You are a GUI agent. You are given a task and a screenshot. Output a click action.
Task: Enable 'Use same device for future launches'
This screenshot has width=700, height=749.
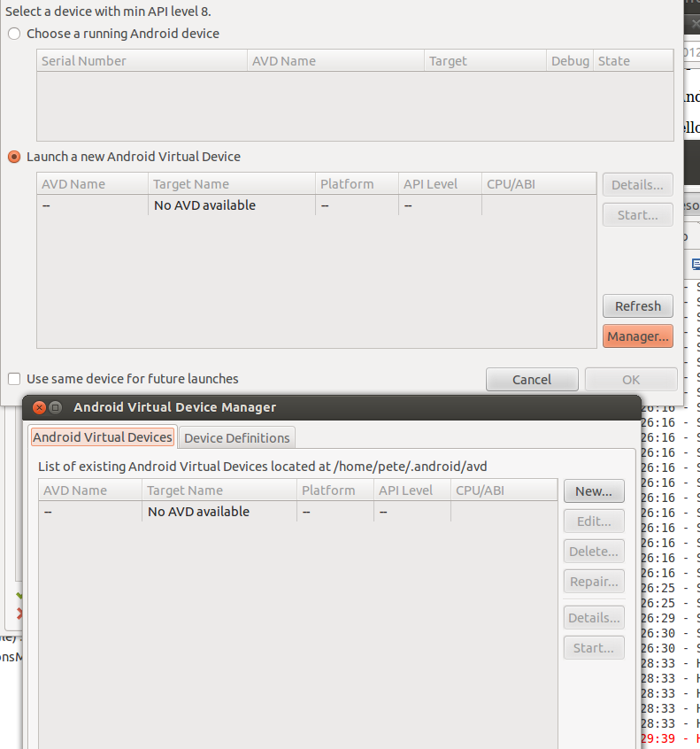click(14, 379)
